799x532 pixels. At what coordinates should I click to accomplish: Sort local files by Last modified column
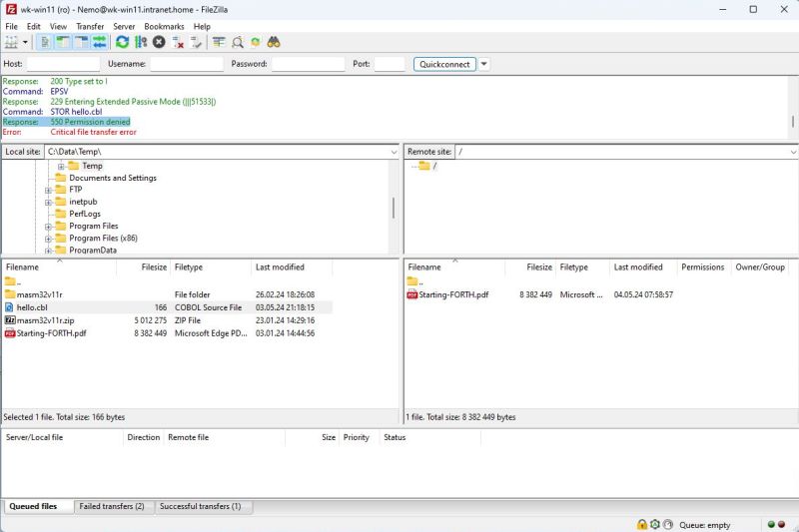click(x=280, y=267)
